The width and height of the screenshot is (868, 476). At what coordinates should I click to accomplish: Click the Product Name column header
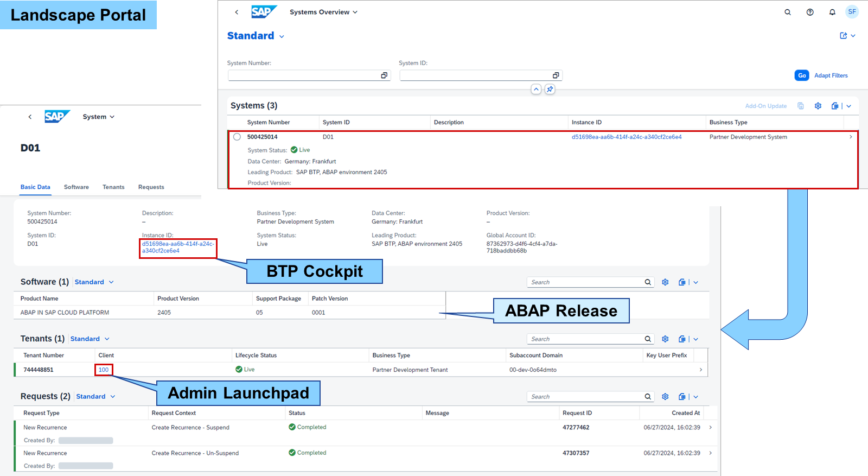click(39, 299)
